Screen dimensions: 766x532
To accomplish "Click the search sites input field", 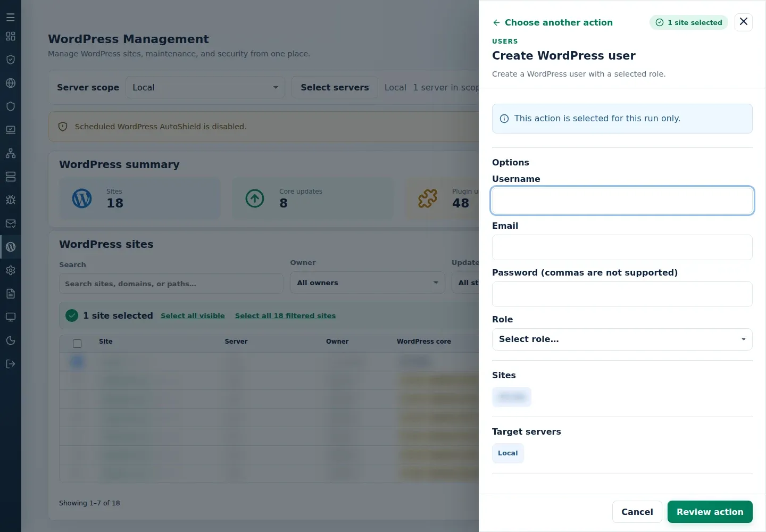I will tap(171, 284).
